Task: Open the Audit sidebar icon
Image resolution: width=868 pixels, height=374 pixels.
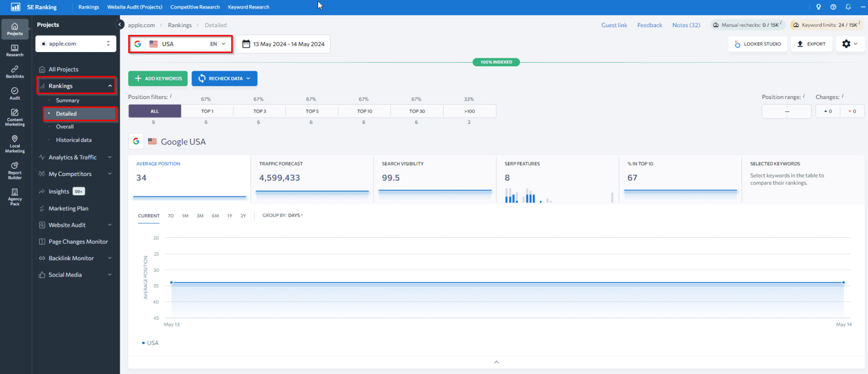Action: [15, 93]
